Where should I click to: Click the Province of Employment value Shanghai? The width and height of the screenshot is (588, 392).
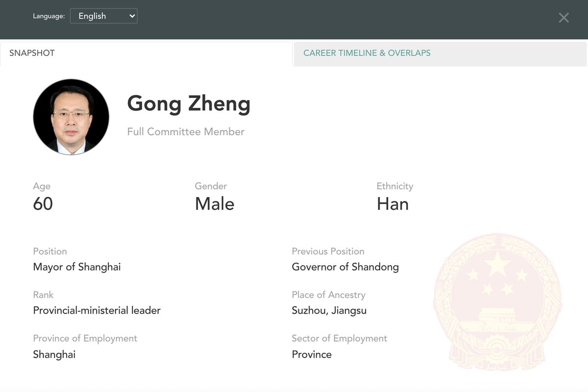click(x=54, y=354)
